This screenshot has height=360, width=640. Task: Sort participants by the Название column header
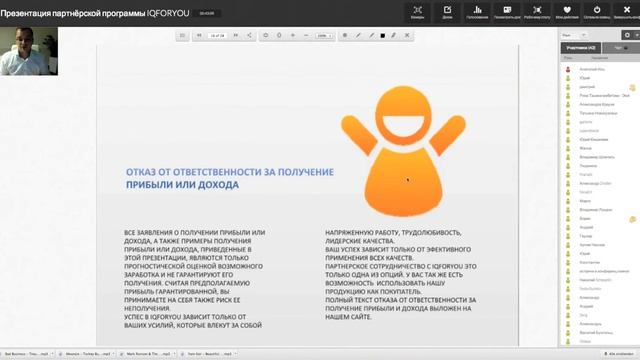tap(600, 58)
